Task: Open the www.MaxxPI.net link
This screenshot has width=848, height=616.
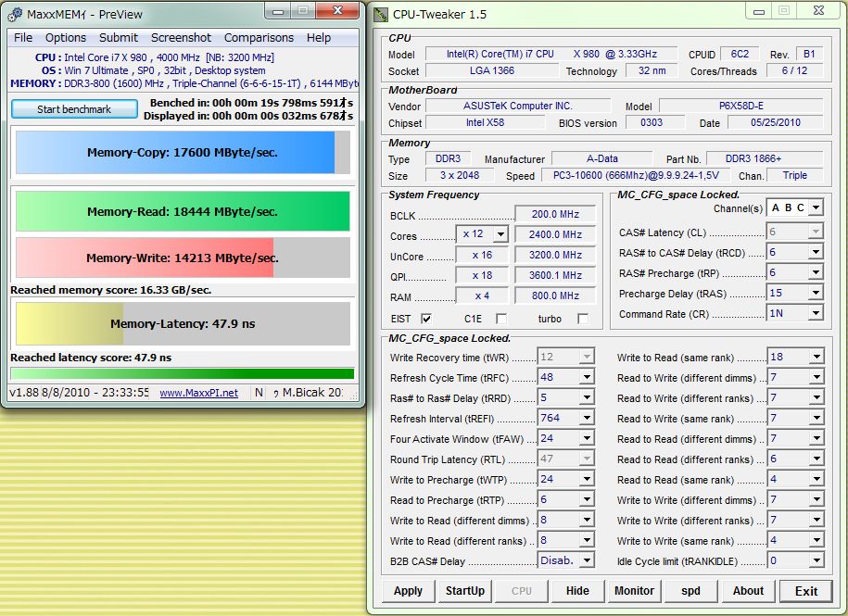Action: [x=198, y=393]
